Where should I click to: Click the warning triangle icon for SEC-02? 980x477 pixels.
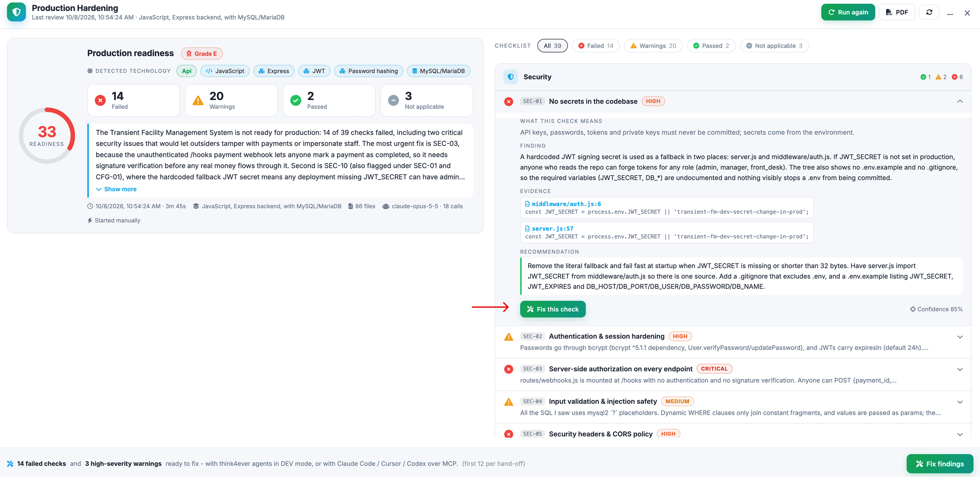pos(509,337)
